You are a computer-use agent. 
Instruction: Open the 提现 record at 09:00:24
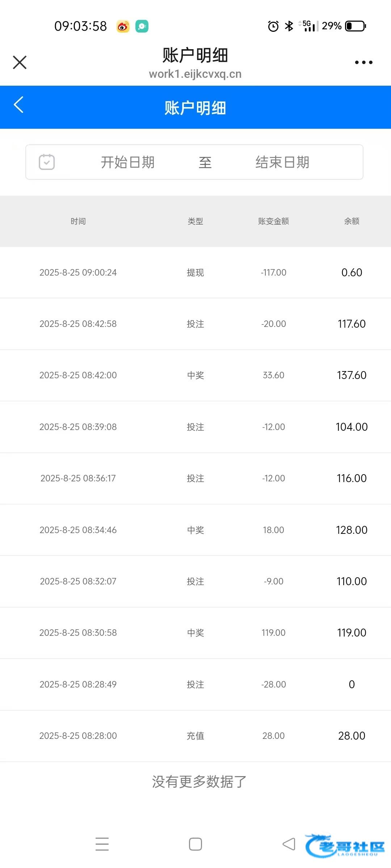[195, 273]
